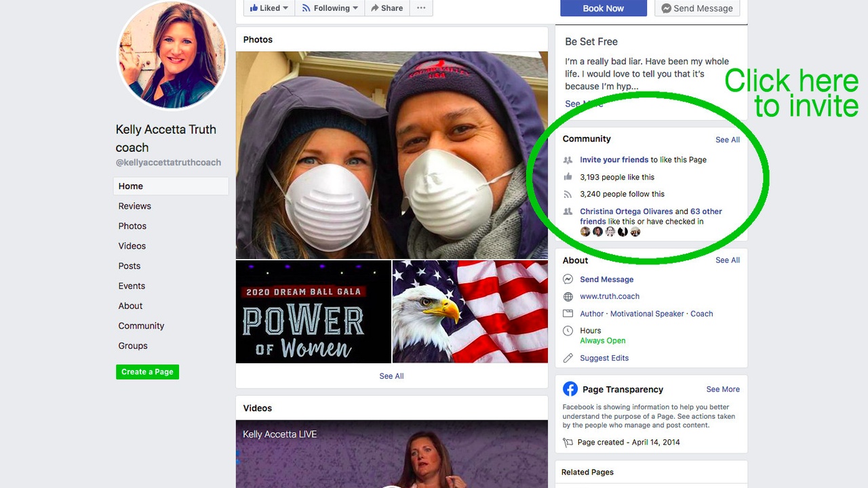Click the 3,193 people like this text

coord(617,177)
